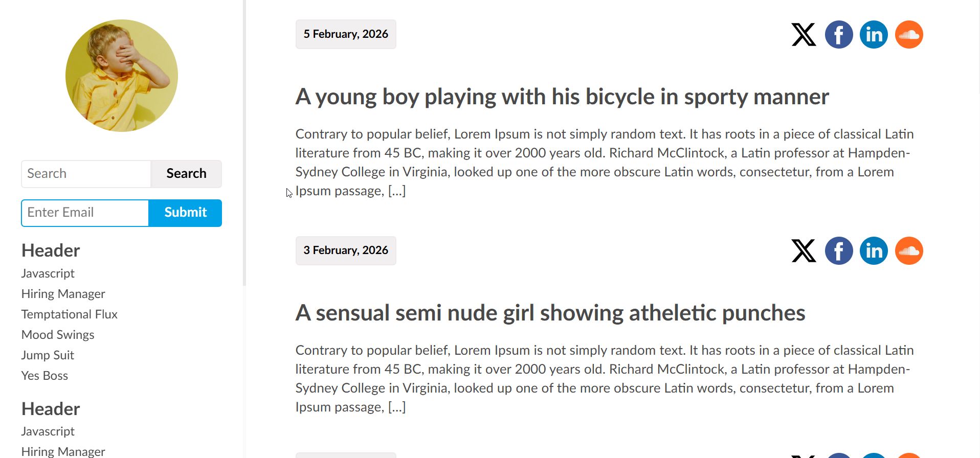Click LinkedIn icon for the 3 February post
Screen dimensions: 980x458
(874, 251)
